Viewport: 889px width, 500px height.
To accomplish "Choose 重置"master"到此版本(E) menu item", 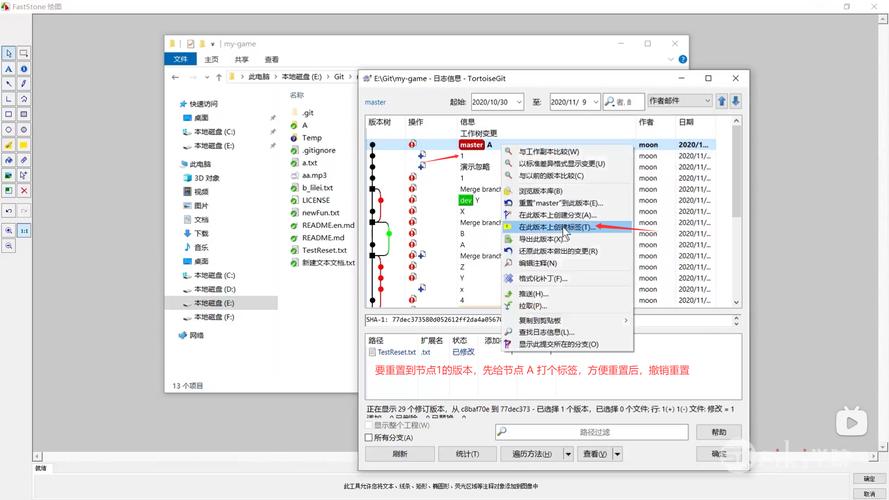I will tap(567, 203).
